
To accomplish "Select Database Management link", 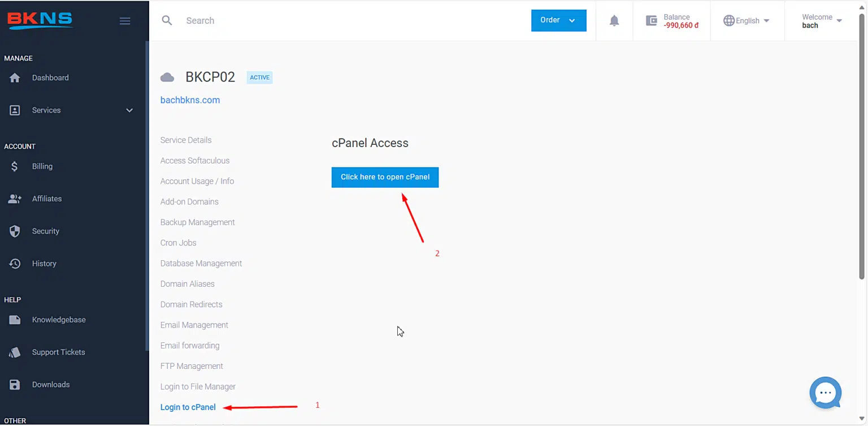I will pyautogui.click(x=201, y=264).
